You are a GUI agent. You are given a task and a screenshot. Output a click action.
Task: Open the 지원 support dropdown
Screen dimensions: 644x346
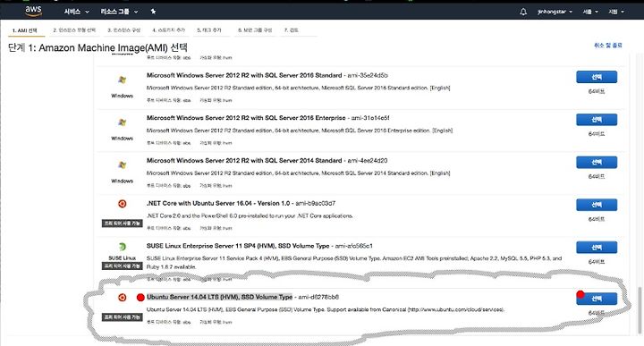coord(616,12)
